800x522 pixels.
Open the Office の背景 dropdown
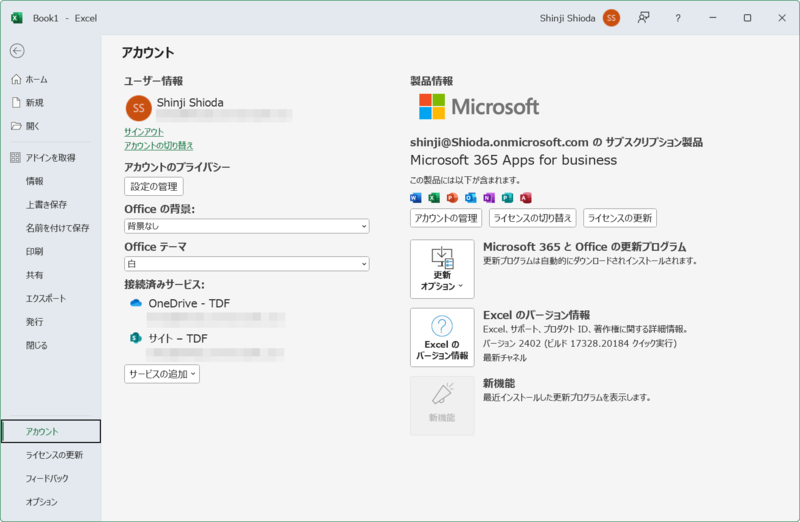pyautogui.click(x=246, y=226)
